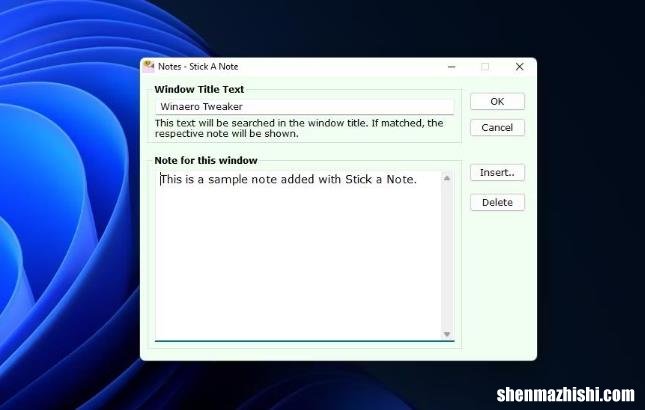Click the 'Window Title Text' label
Image resolution: width=645 pixels, height=410 pixels.
199,89
